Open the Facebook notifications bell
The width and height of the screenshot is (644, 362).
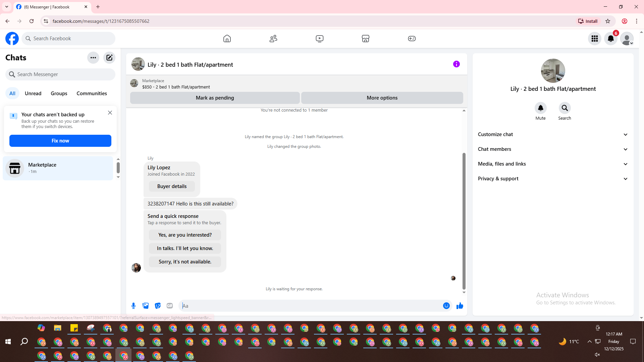coord(610,39)
